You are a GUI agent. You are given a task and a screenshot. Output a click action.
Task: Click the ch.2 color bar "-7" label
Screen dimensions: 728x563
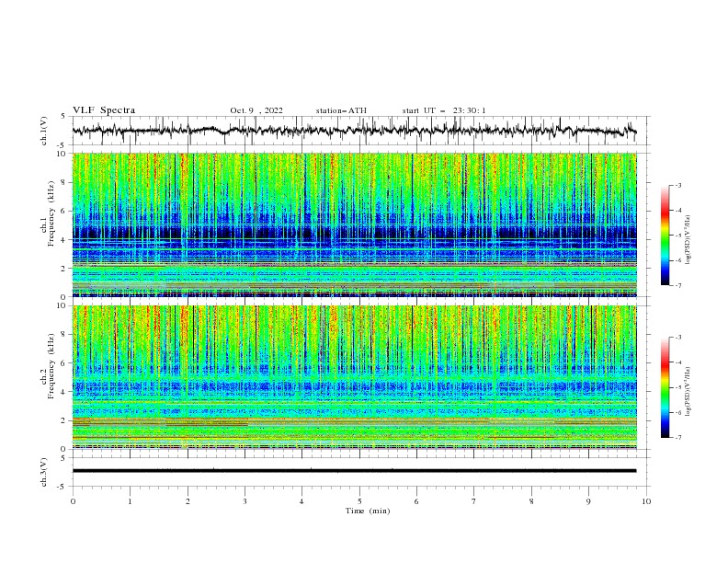[x=677, y=437]
